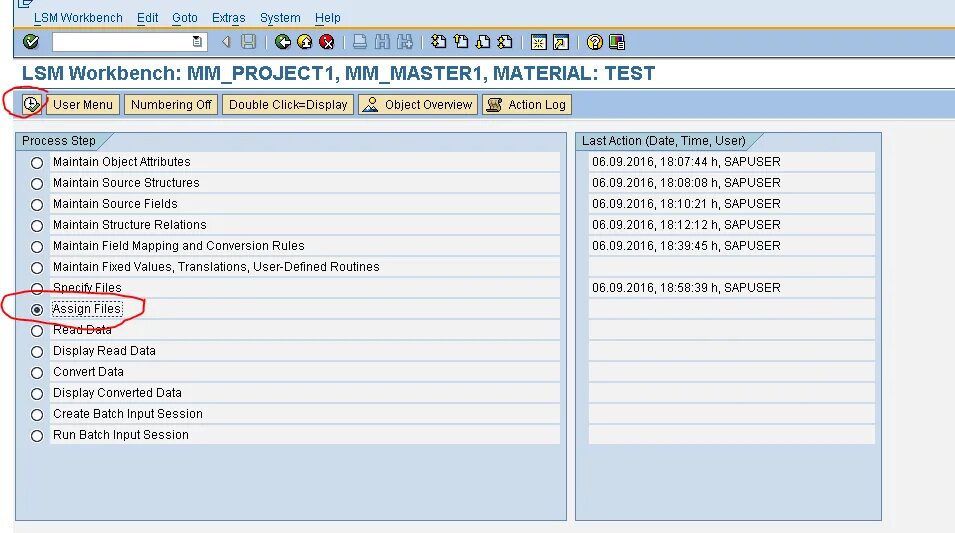Select Maintain Fixed Values, Translations radio button

click(x=37, y=267)
